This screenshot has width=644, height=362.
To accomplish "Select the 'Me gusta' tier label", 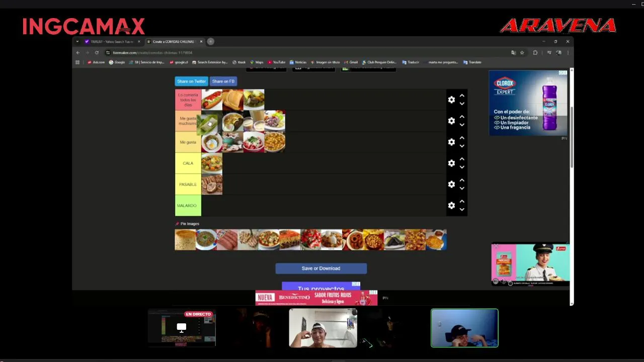I will pyautogui.click(x=188, y=142).
